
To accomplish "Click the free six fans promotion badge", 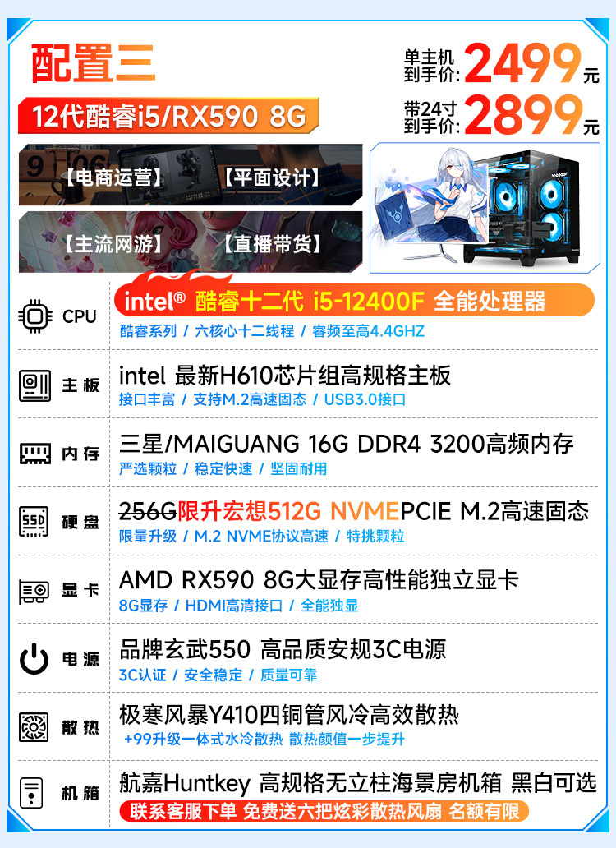I will click(324, 811).
